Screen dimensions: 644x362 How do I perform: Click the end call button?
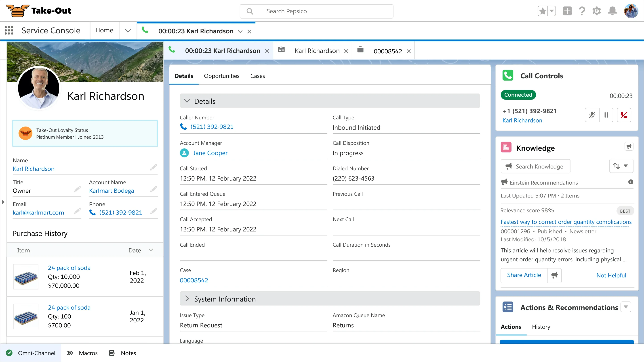point(625,115)
